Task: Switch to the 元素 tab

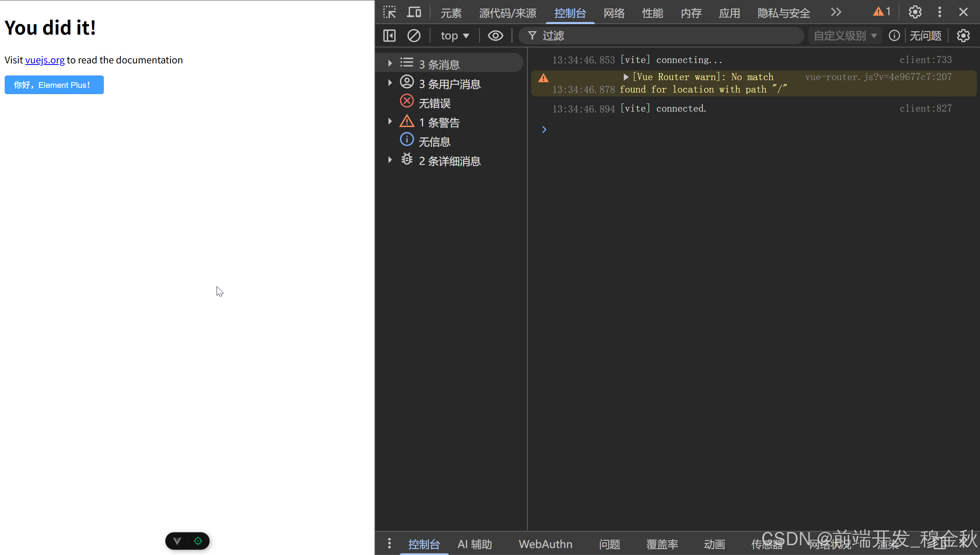Action: tap(451, 13)
